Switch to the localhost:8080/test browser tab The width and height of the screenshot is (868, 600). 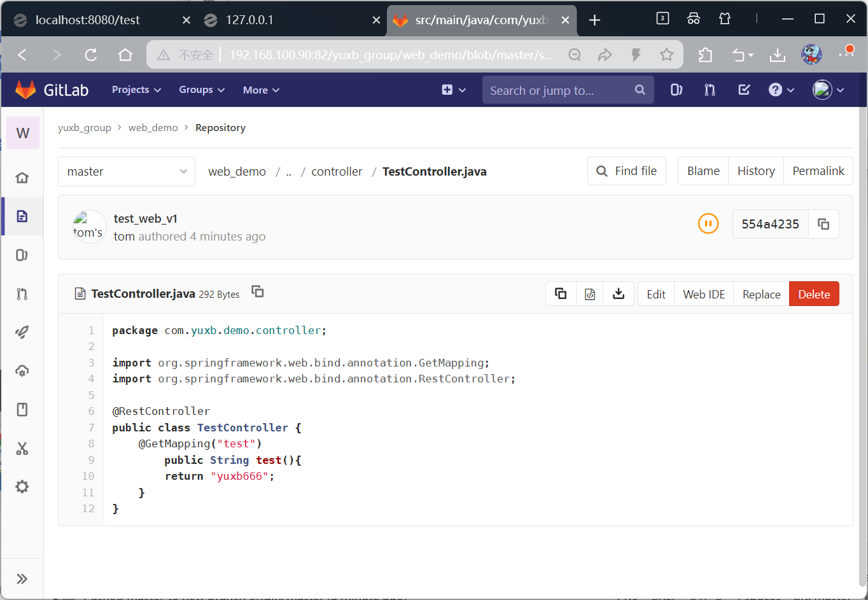click(102, 20)
